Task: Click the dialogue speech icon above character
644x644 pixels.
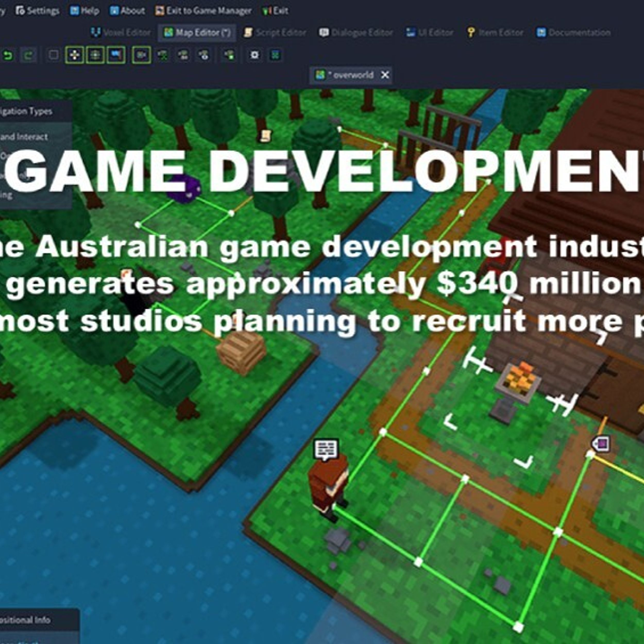Action: point(326,449)
